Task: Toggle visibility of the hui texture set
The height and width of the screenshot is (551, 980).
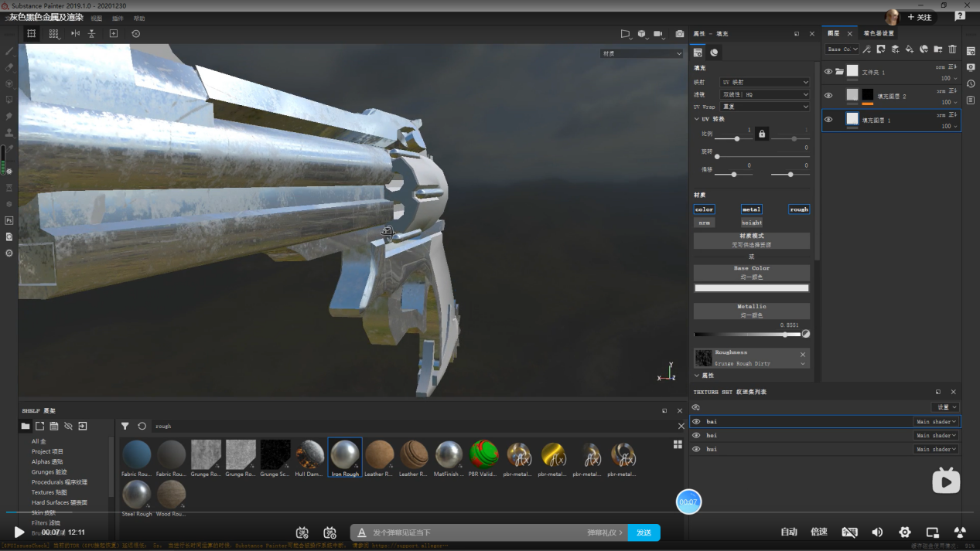Action: tap(696, 449)
